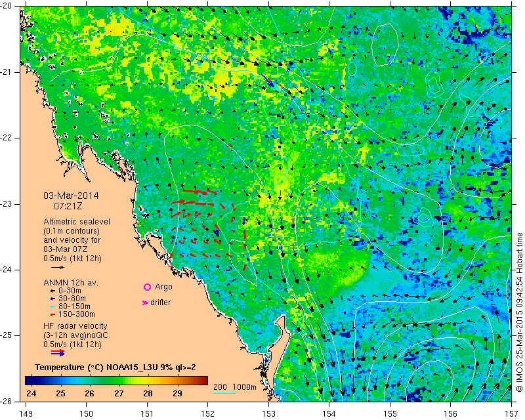Click the '(3-12h avg)noQC' text
Image resolution: width=525 pixels, height=420 pixels.
pyautogui.click(x=75, y=335)
